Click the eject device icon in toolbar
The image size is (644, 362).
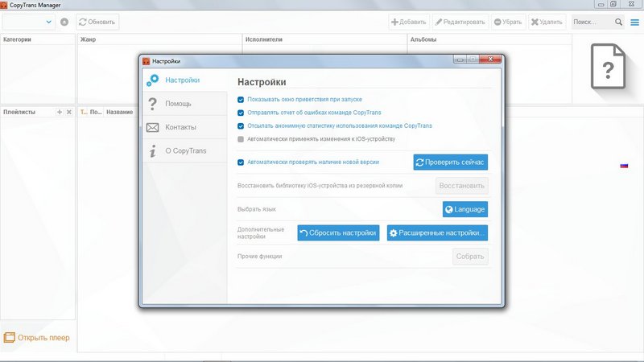[x=64, y=22]
